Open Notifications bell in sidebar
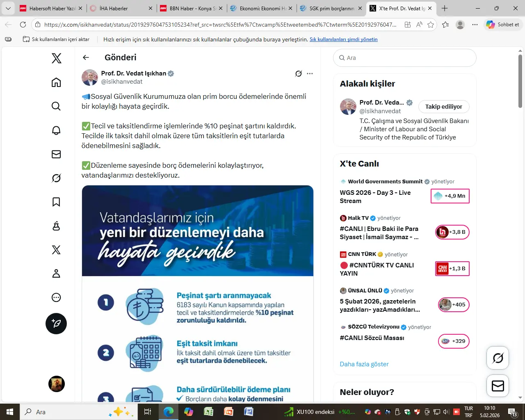The height and width of the screenshot is (420, 525). [x=56, y=130]
